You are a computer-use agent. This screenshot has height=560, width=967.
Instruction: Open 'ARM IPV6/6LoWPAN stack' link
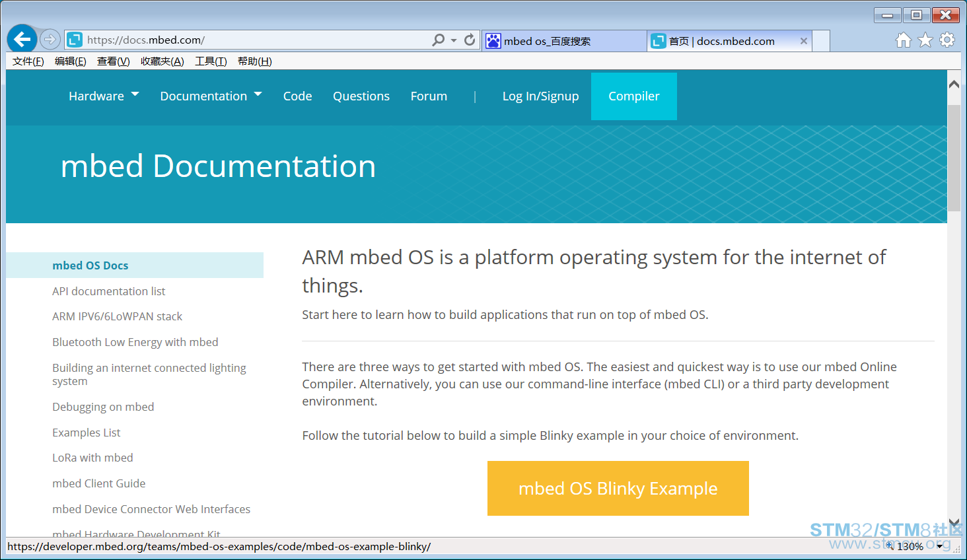click(x=118, y=316)
